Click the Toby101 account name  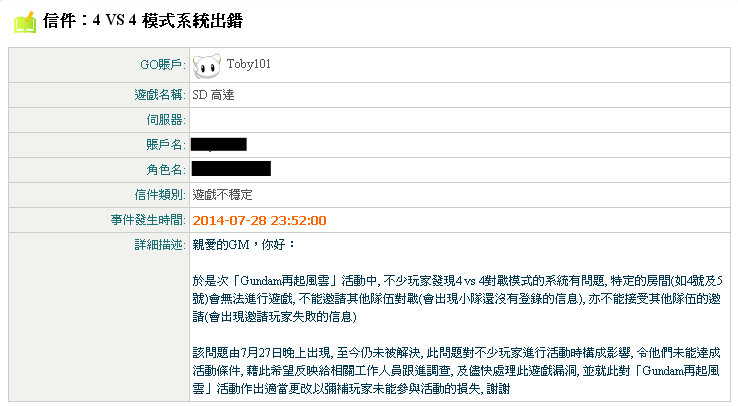tap(249, 64)
